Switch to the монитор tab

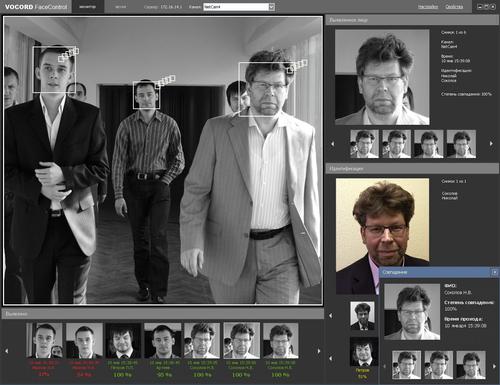pos(88,7)
